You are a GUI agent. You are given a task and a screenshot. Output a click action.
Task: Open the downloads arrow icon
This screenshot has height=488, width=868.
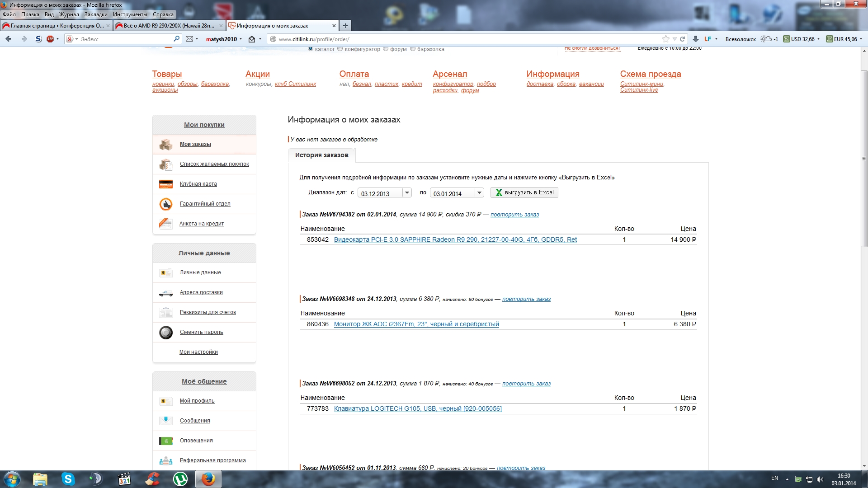click(696, 39)
